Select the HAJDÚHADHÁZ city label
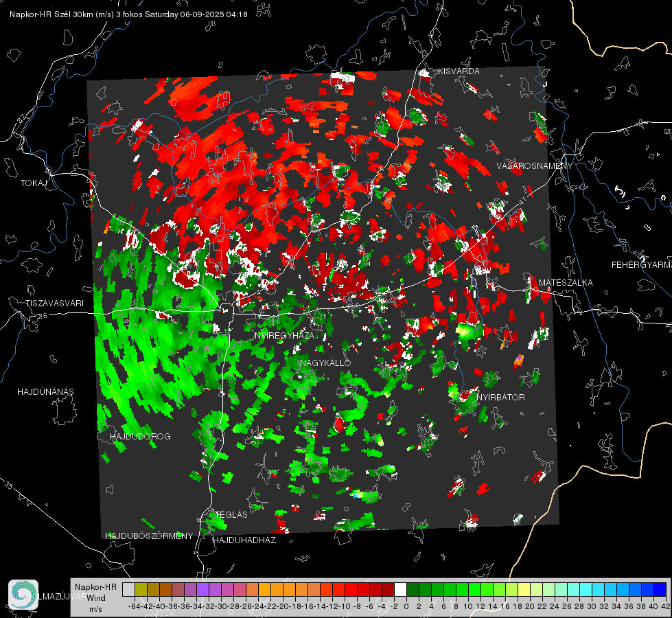The height and width of the screenshot is (618, 672). 244,540
